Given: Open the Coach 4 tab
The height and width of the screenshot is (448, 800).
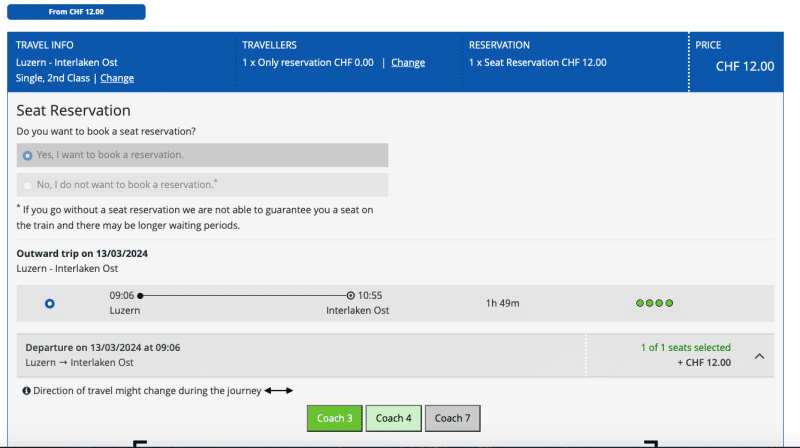Looking at the screenshot, I should pos(394,418).
